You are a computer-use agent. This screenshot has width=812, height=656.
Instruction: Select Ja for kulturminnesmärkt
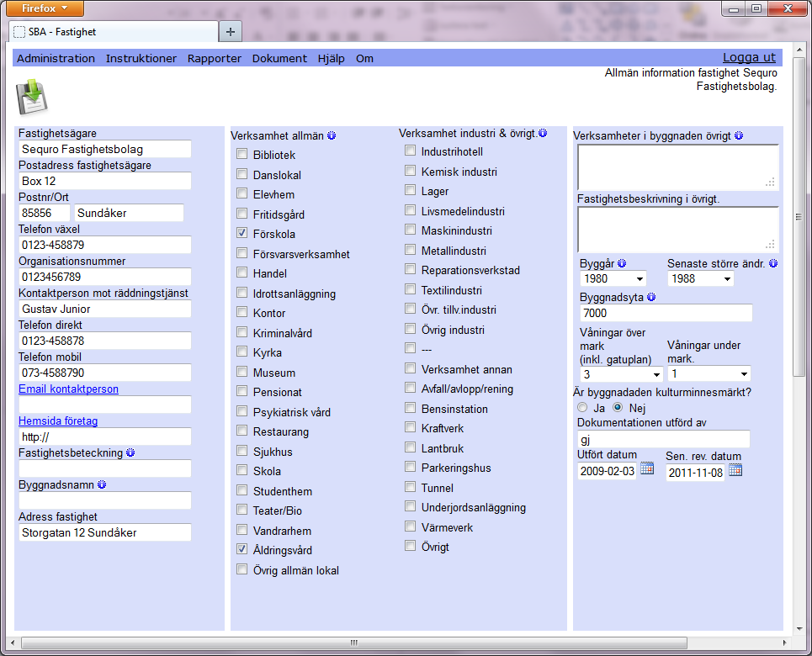coord(582,407)
